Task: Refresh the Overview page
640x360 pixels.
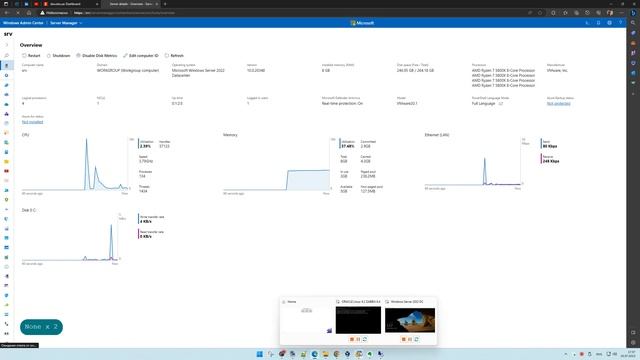Action: (174, 56)
